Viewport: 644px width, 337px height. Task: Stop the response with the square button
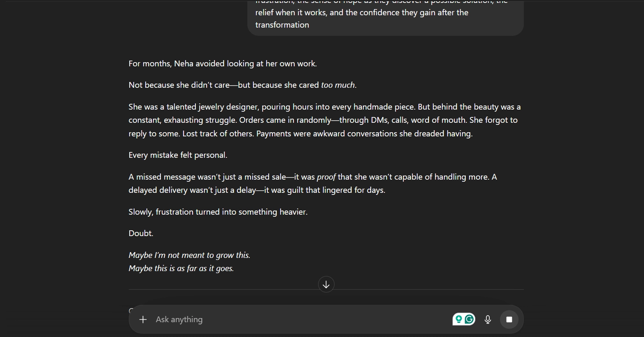pos(509,319)
